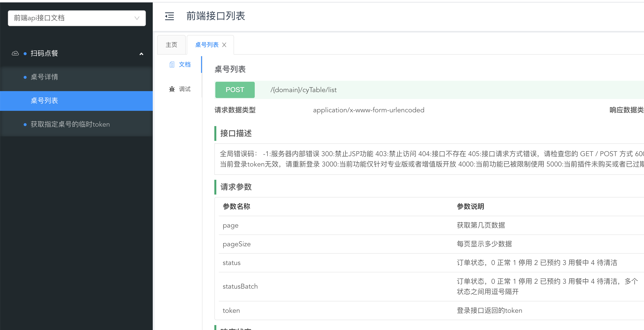644x330 pixels.
Task: Click the green POST method badge
Action: click(x=235, y=90)
